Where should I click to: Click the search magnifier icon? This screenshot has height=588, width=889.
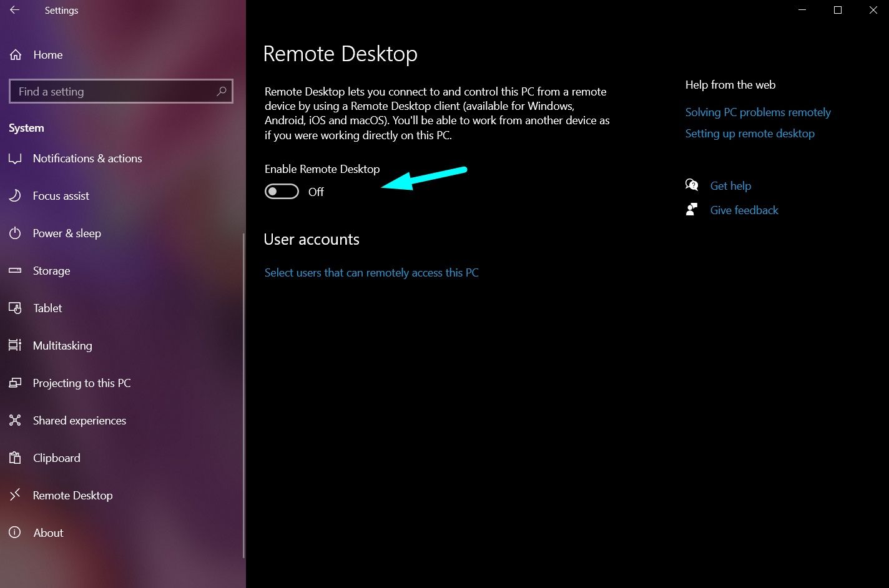221,91
